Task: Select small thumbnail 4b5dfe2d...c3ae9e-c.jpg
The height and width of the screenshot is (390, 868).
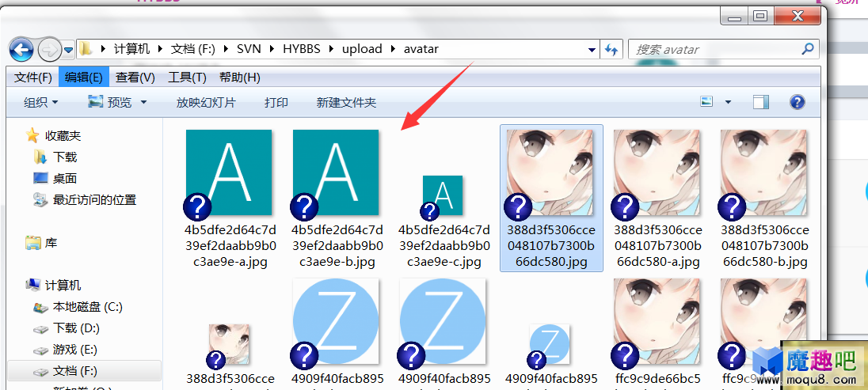Action: click(442, 195)
